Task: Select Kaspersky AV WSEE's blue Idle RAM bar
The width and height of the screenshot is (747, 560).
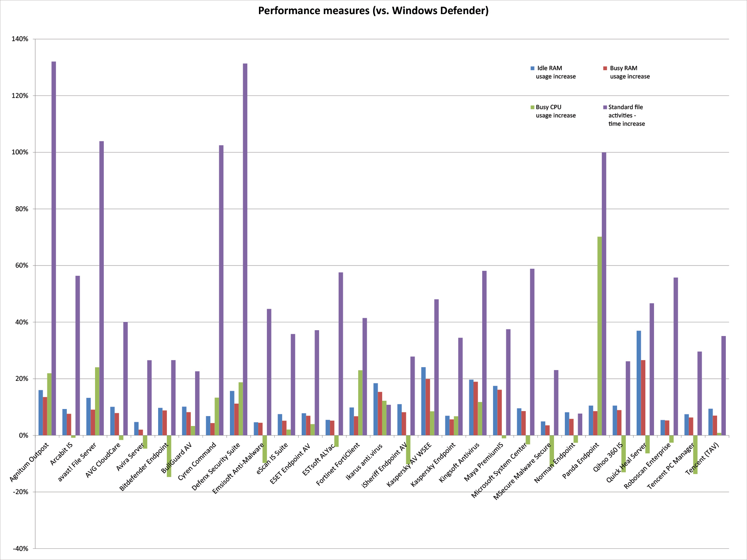Action: 423,401
